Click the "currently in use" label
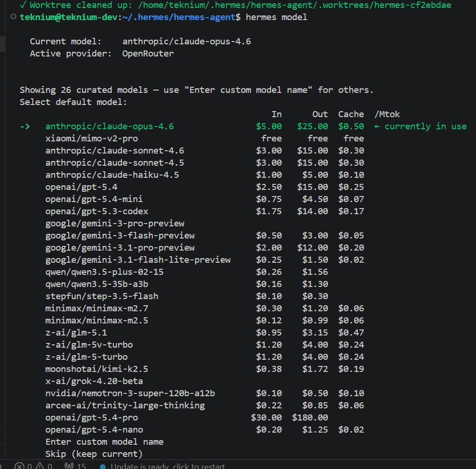This screenshot has height=469, width=476. (x=425, y=126)
